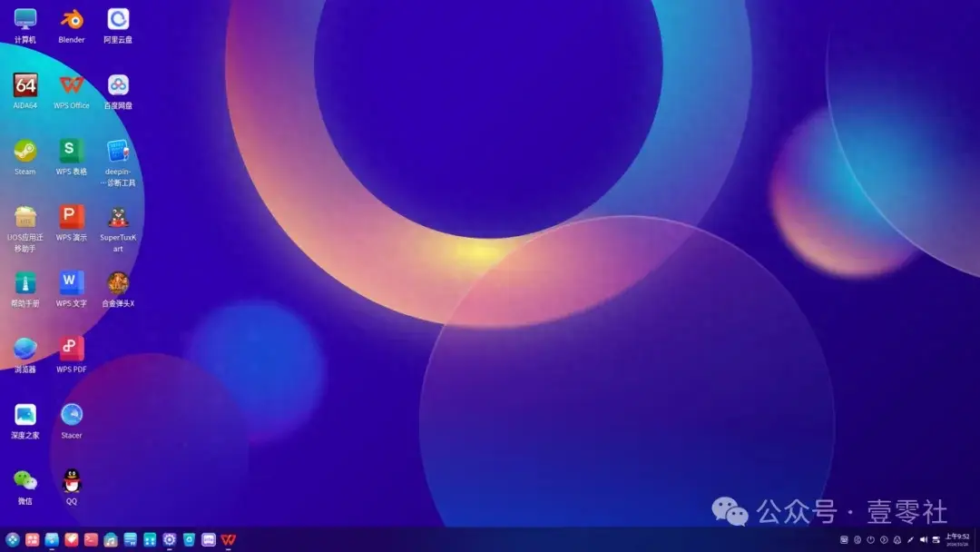This screenshot has height=552, width=980.
Task: Open the WPS 演示 desktop shortcut
Action: pyautogui.click(x=72, y=223)
